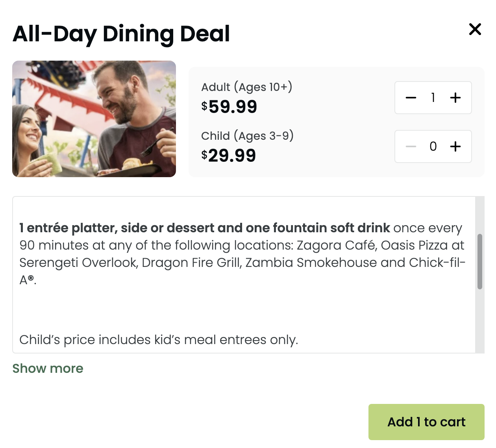
Task: Open the dining deal photo thumbnail
Action: (x=94, y=119)
